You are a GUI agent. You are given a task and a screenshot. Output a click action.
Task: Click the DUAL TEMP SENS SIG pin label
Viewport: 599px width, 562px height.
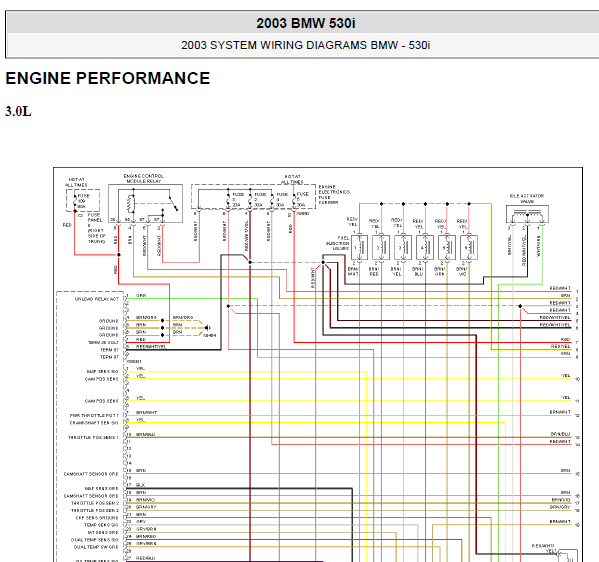(x=94, y=540)
